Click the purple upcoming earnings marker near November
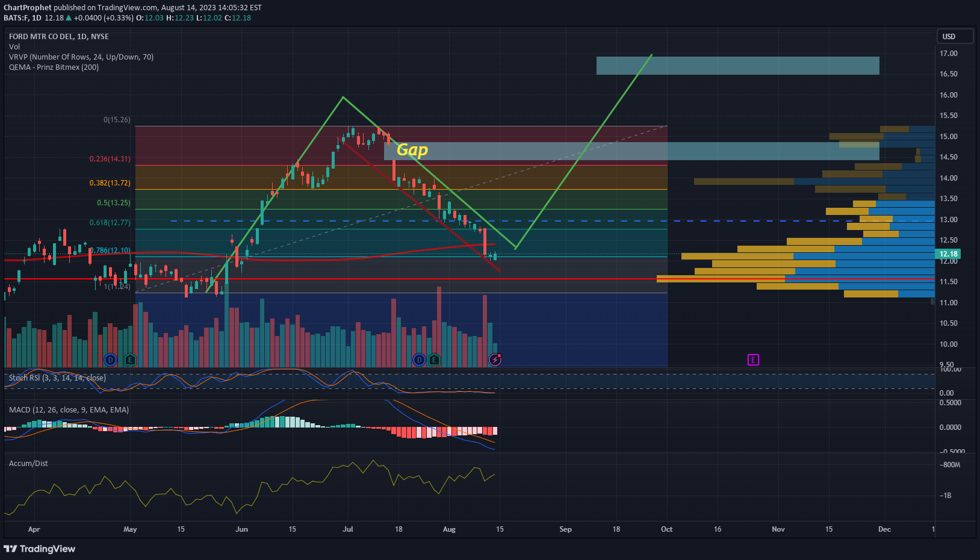The width and height of the screenshot is (980, 560). point(753,359)
